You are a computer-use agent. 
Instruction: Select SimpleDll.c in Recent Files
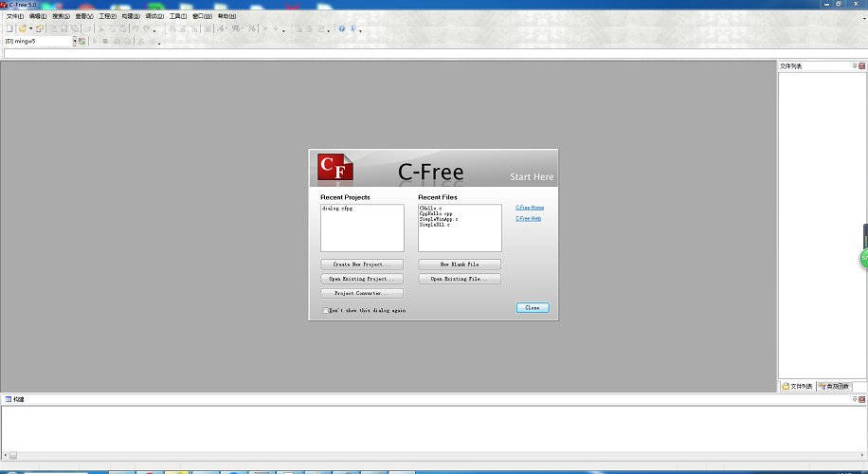(435, 225)
